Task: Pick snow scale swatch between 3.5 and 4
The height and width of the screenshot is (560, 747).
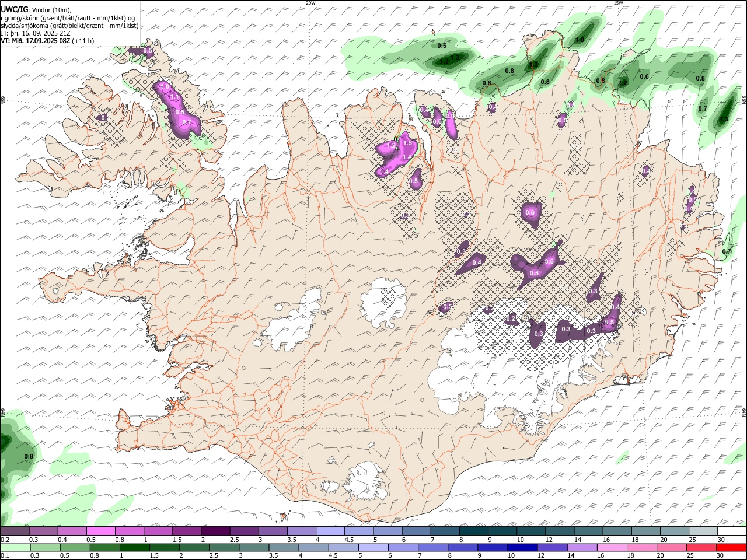Action: pos(301,531)
